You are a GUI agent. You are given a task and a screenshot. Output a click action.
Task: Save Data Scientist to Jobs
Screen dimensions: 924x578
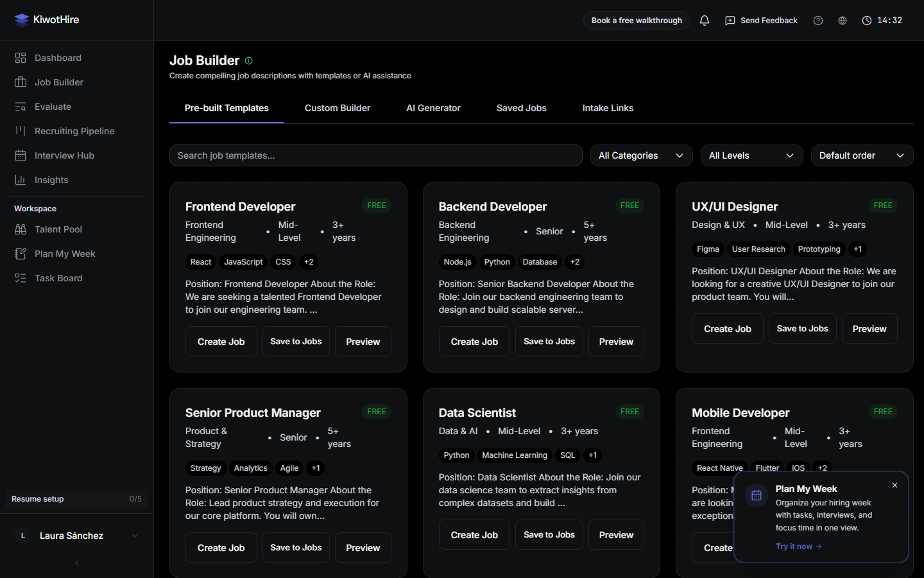[x=549, y=535]
